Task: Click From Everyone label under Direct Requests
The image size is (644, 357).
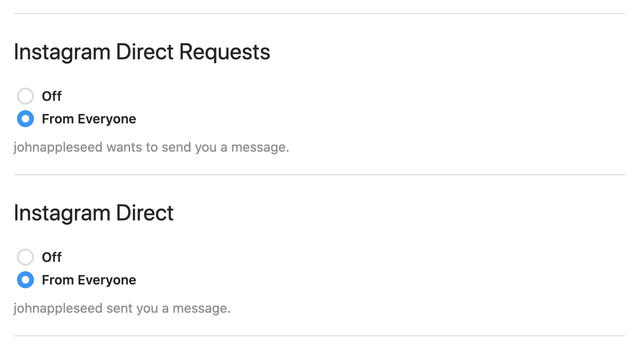Action: [89, 119]
